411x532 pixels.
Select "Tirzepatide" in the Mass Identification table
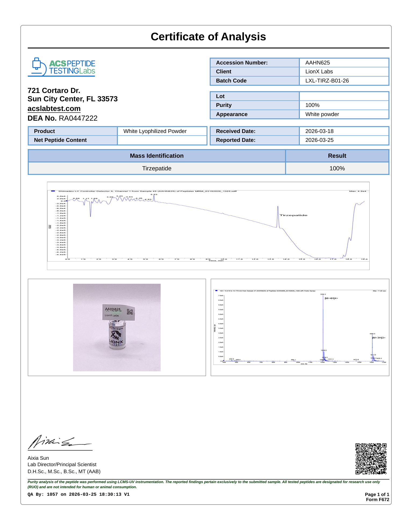157,168
